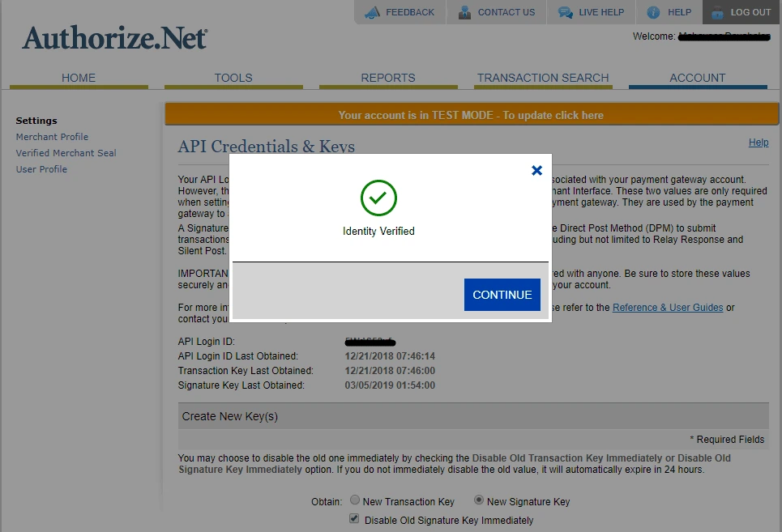This screenshot has width=782, height=532.
Task: Click the LOG OUT text in top bar
Action: 751,12
